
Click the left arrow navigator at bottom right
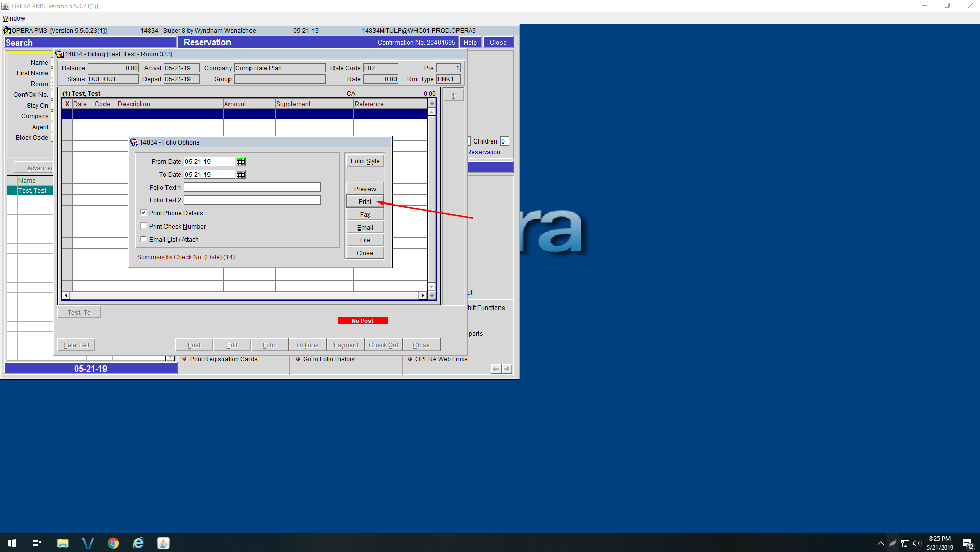(495, 368)
